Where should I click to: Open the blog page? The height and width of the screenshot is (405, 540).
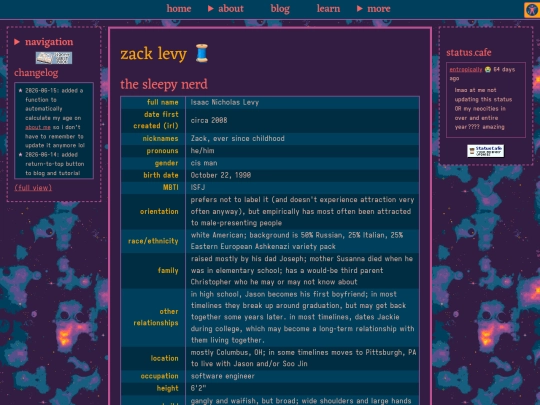(x=280, y=9)
